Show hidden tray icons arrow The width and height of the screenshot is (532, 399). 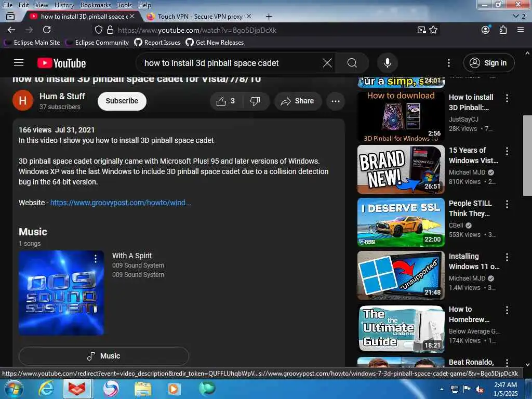442,389
